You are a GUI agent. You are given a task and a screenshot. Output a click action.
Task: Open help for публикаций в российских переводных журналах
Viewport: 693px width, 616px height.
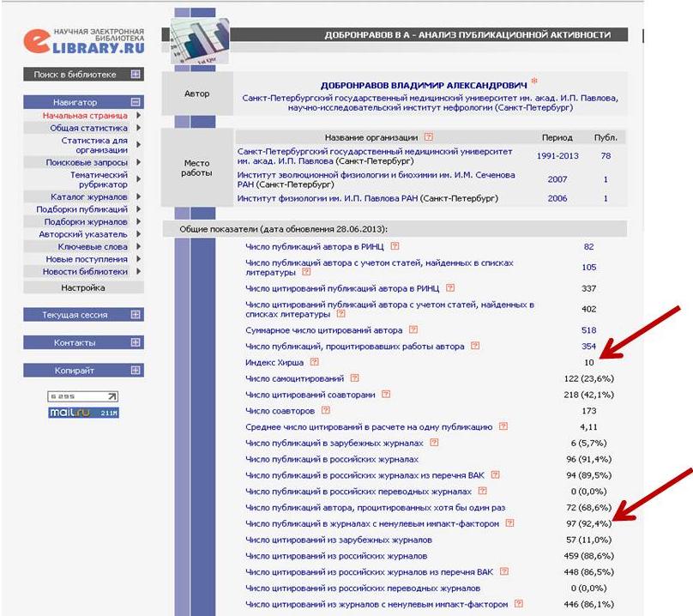(483, 491)
